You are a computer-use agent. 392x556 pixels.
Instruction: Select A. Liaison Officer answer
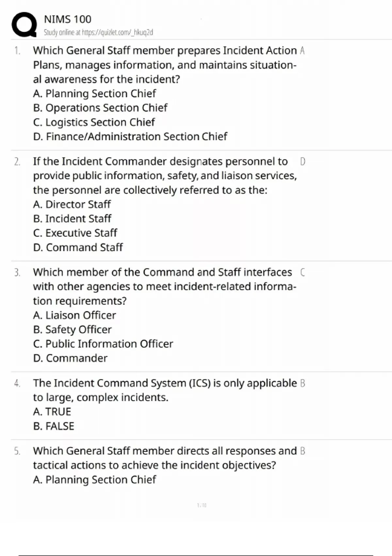[x=74, y=315]
